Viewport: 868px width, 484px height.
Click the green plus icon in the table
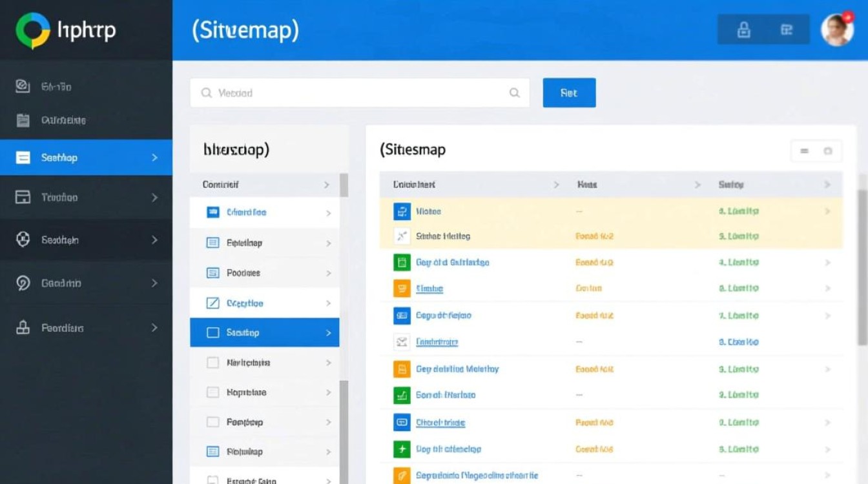click(402, 449)
